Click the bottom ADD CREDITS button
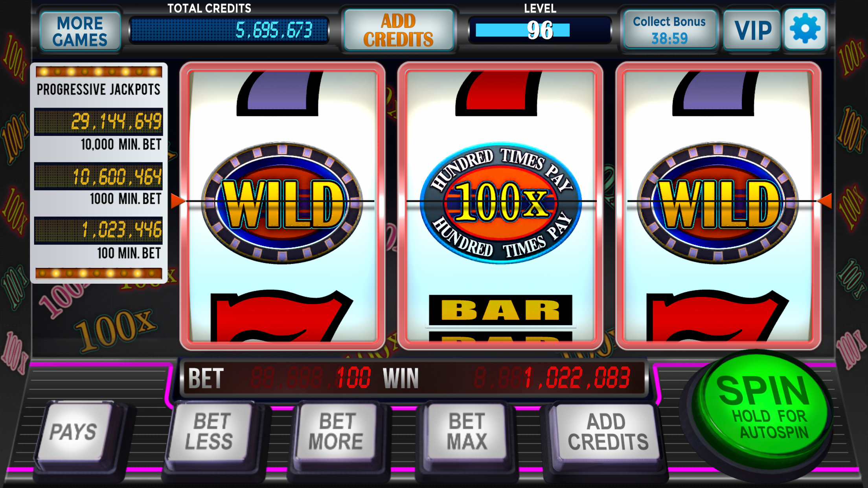 (x=607, y=432)
